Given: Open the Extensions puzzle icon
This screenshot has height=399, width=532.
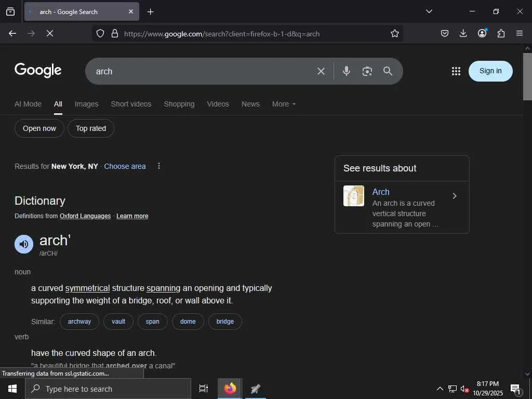Looking at the screenshot, I should click(x=501, y=33).
